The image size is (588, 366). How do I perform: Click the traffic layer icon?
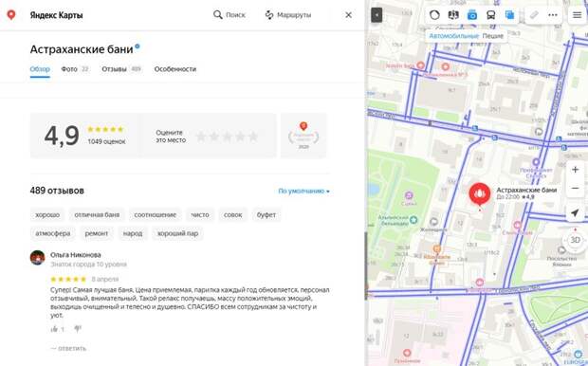(x=434, y=15)
